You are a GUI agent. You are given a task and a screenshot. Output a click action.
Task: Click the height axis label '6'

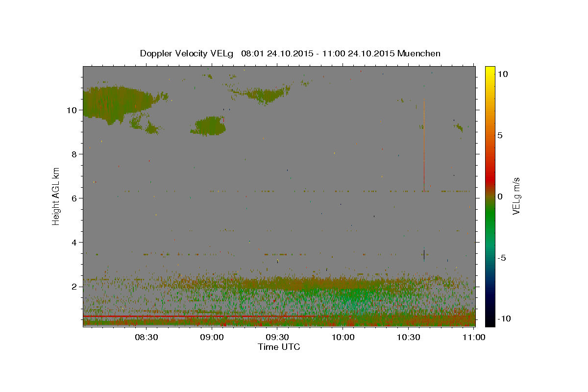[74, 198]
